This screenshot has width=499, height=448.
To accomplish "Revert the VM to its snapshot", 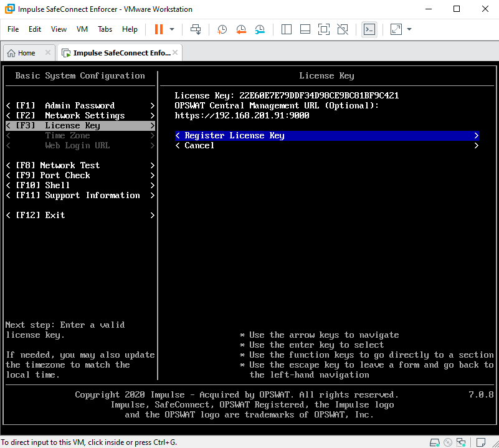I will 241,29.
